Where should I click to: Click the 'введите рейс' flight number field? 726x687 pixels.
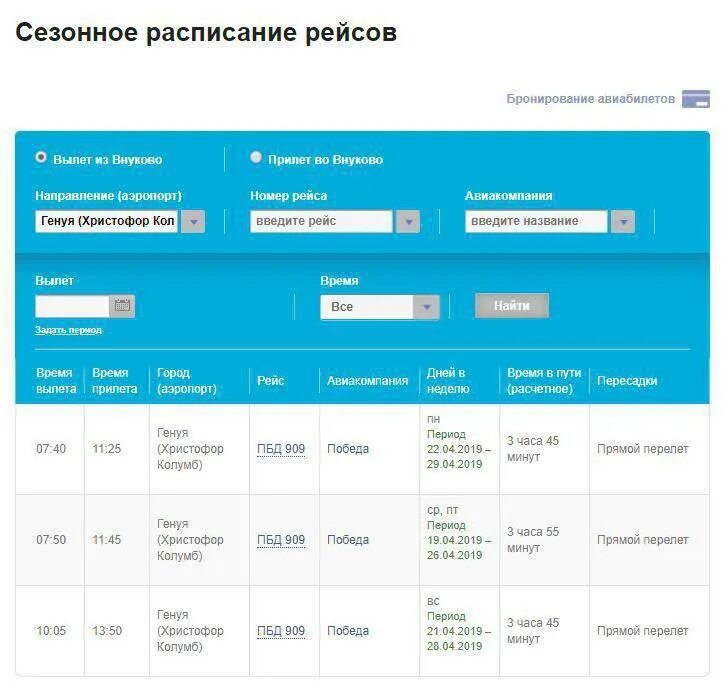(x=321, y=222)
